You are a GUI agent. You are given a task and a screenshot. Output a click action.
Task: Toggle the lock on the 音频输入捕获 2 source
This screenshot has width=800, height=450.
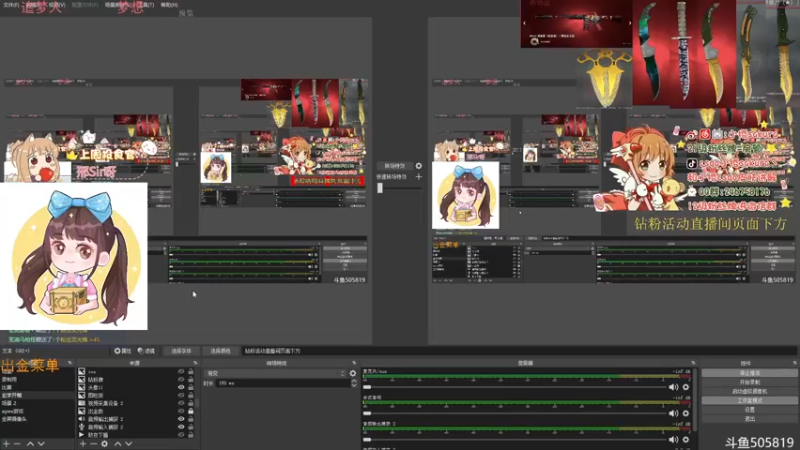(x=191, y=427)
